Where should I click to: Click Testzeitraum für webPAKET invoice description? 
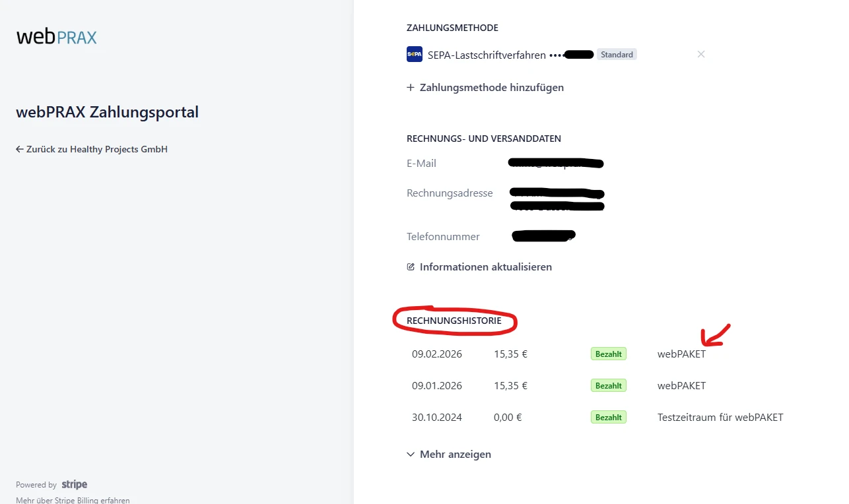click(x=720, y=418)
